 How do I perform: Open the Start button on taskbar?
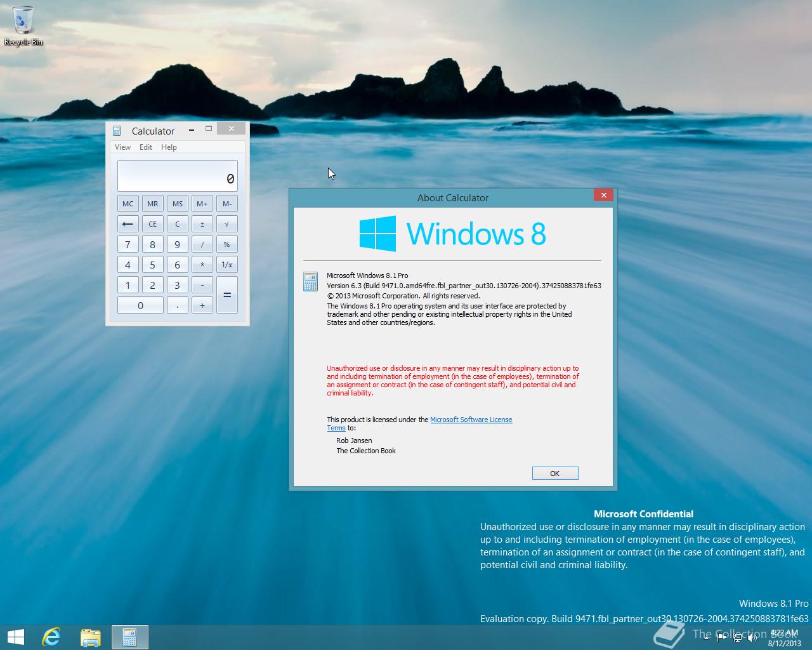(15, 637)
